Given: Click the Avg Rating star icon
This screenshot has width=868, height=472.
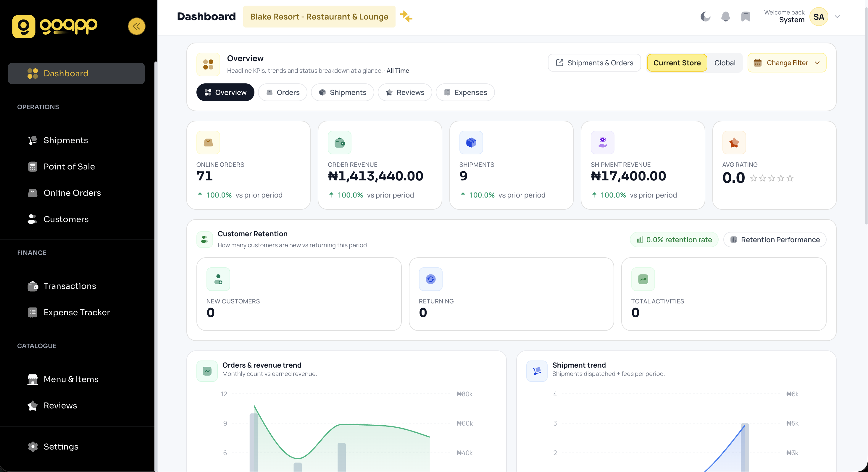Looking at the screenshot, I should (x=734, y=143).
